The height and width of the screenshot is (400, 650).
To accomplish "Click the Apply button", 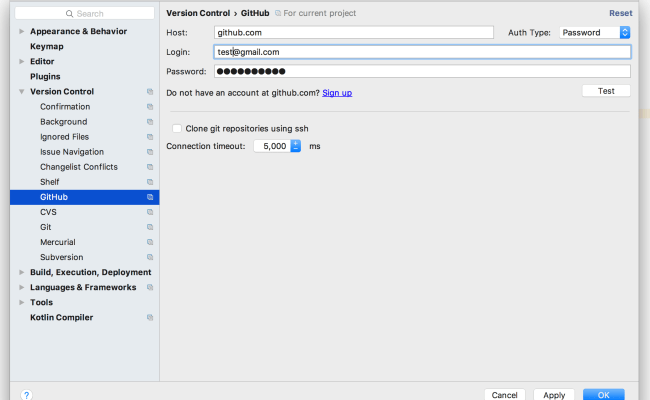I will (554, 395).
